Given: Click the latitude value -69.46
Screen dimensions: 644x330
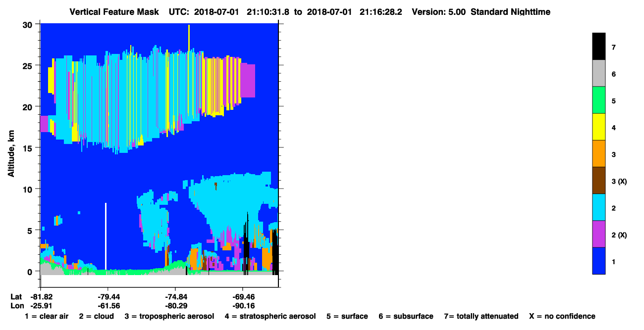Looking at the screenshot, I should pyautogui.click(x=243, y=297).
